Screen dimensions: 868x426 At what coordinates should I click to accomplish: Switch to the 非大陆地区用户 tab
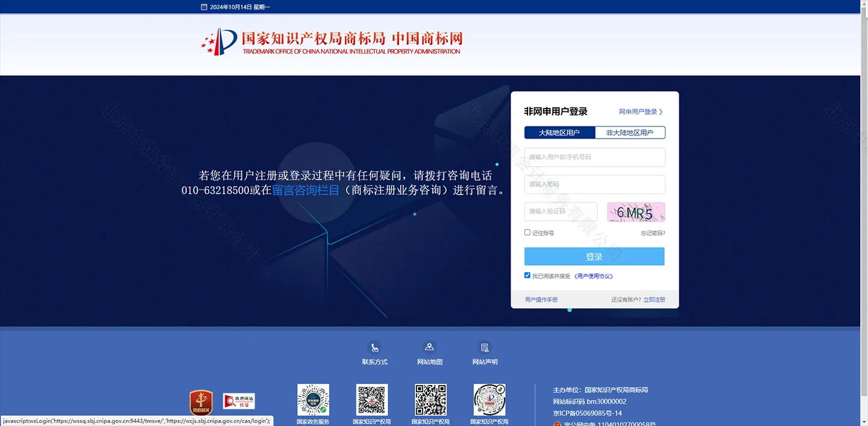coord(630,132)
